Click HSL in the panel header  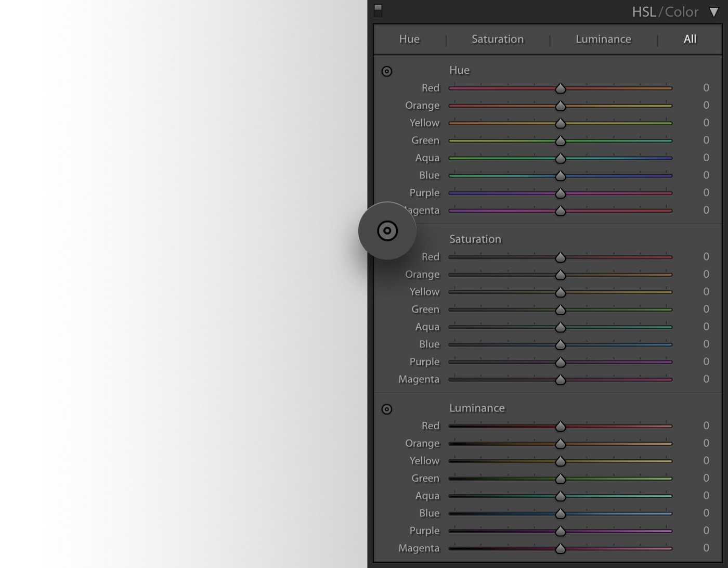click(x=644, y=12)
